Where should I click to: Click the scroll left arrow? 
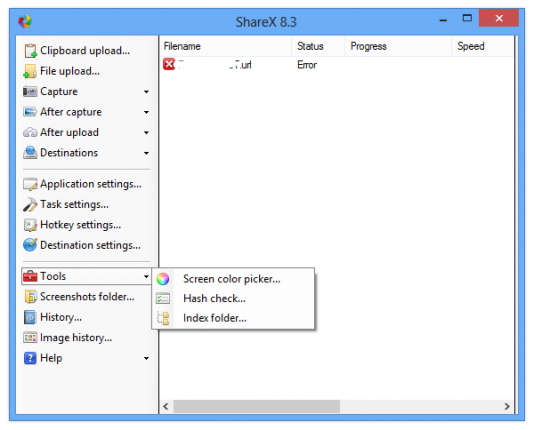click(166, 407)
